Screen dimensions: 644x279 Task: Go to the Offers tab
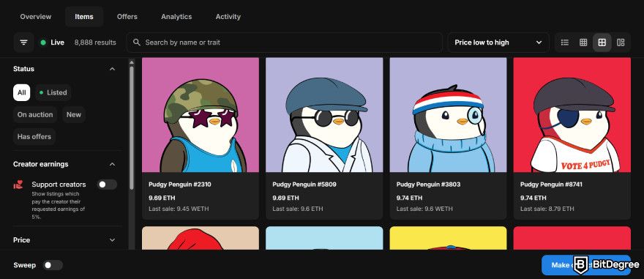click(127, 17)
